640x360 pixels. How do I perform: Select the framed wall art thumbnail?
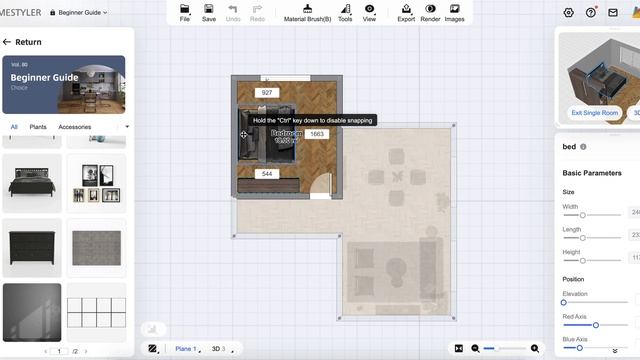(96, 183)
